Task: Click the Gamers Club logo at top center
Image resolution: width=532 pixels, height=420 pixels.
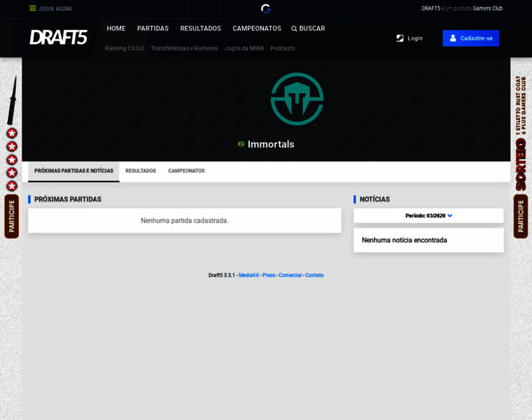Action: coord(266,8)
